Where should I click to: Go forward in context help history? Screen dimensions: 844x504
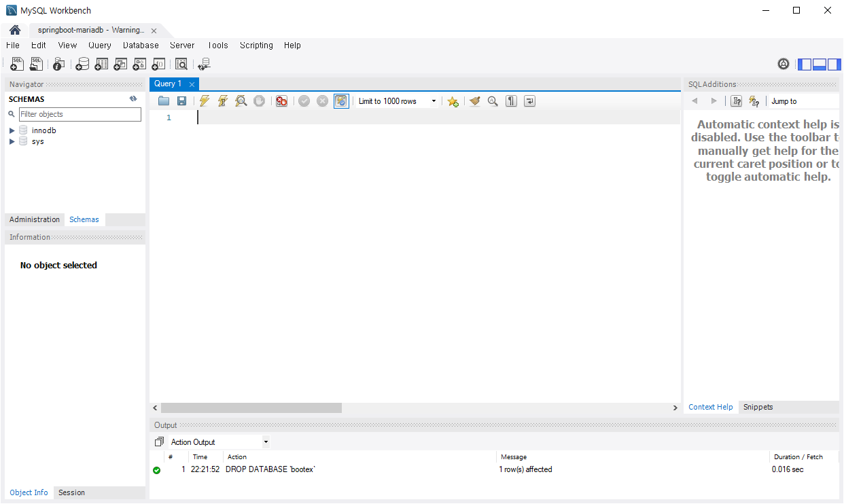714,101
